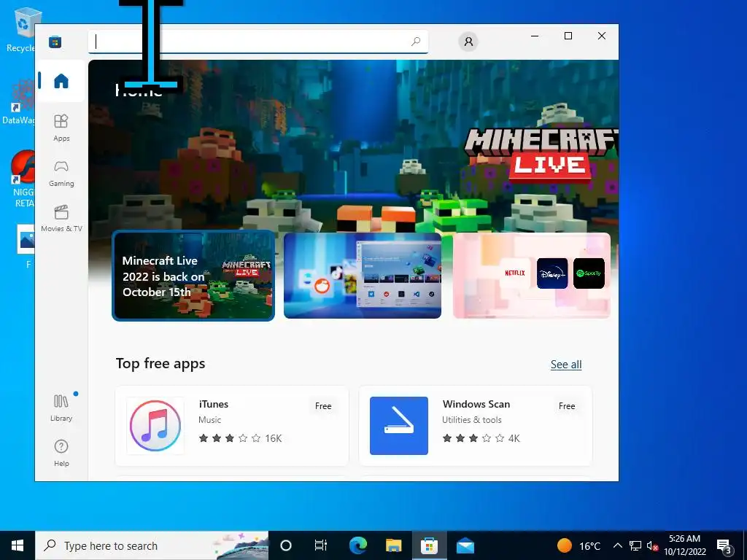Click the Top free apps heading
This screenshot has height=560, width=747.
(x=160, y=364)
